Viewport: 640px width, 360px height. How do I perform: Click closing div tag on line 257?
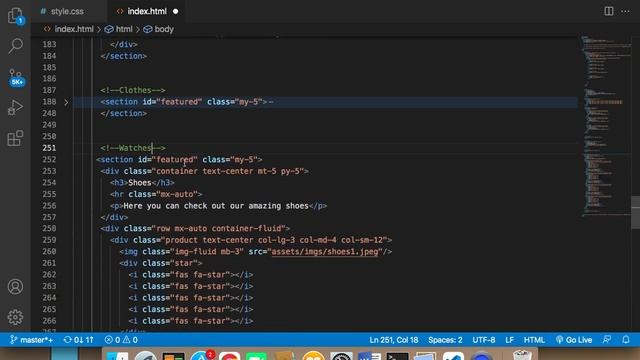point(114,218)
